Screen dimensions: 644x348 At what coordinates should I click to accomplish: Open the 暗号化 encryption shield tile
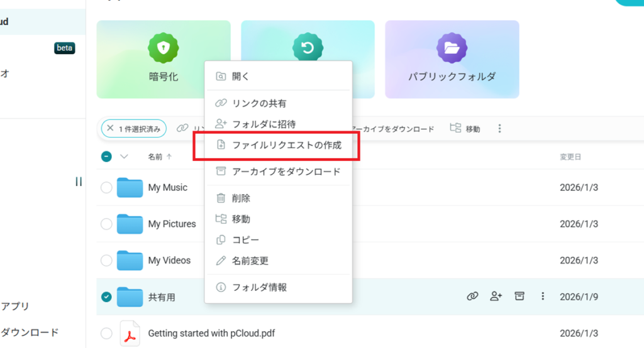pyautogui.click(x=164, y=49)
